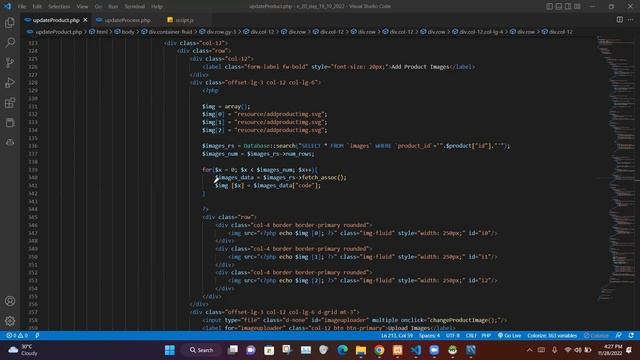The width and height of the screenshot is (640, 360).
Task: Open the Selection menu
Action: click(x=59, y=7)
